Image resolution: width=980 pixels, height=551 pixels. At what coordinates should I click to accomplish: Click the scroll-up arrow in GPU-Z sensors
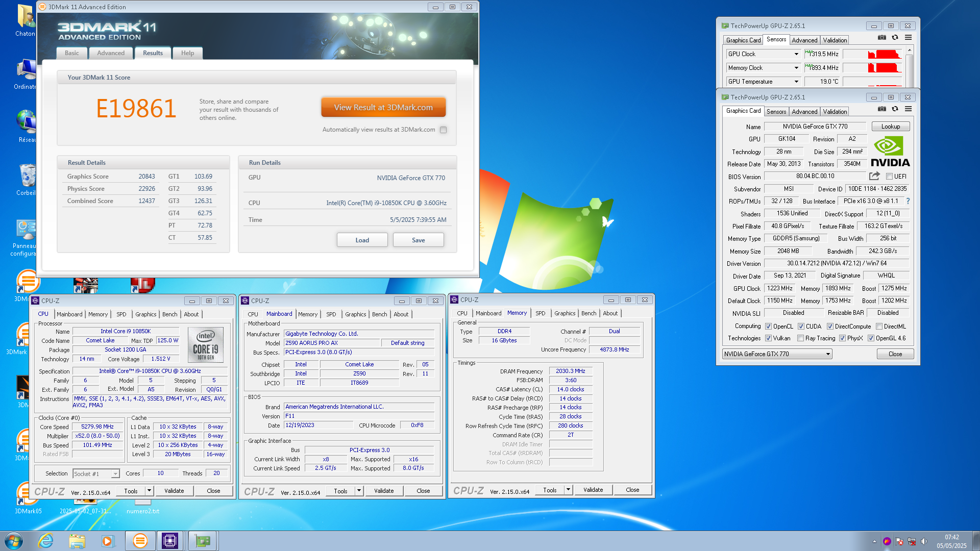coord(910,51)
